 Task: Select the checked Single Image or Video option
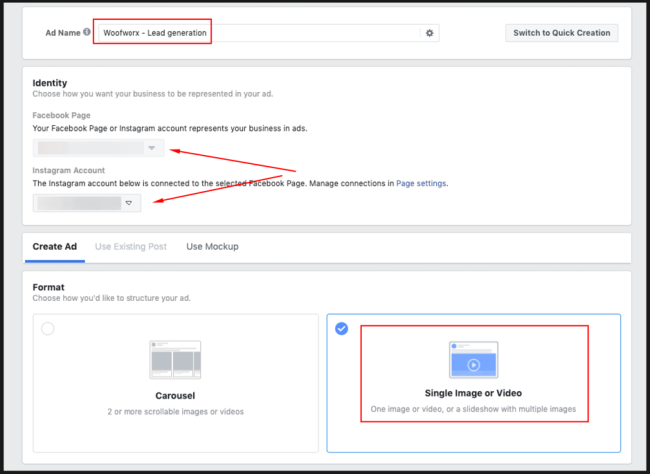click(x=342, y=329)
